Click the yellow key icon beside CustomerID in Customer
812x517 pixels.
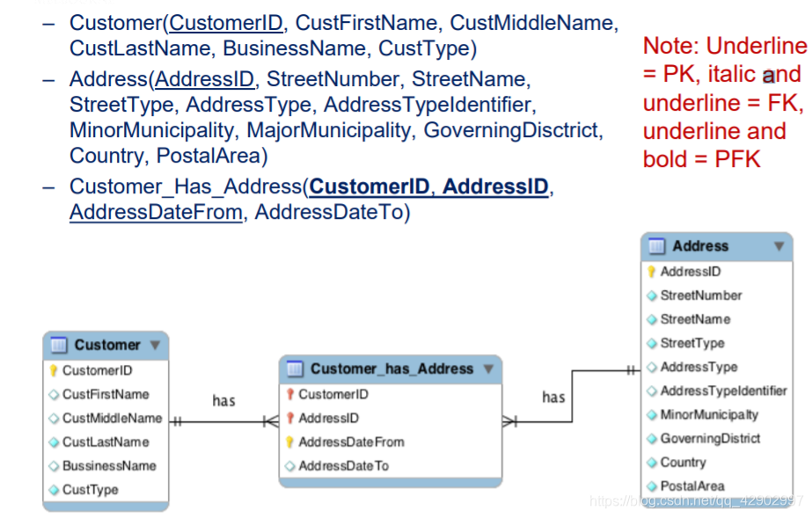pos(54,370)
